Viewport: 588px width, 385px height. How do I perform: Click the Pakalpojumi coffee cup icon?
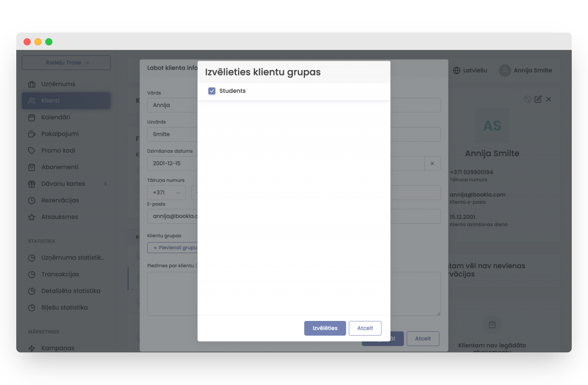click(31, 134)
